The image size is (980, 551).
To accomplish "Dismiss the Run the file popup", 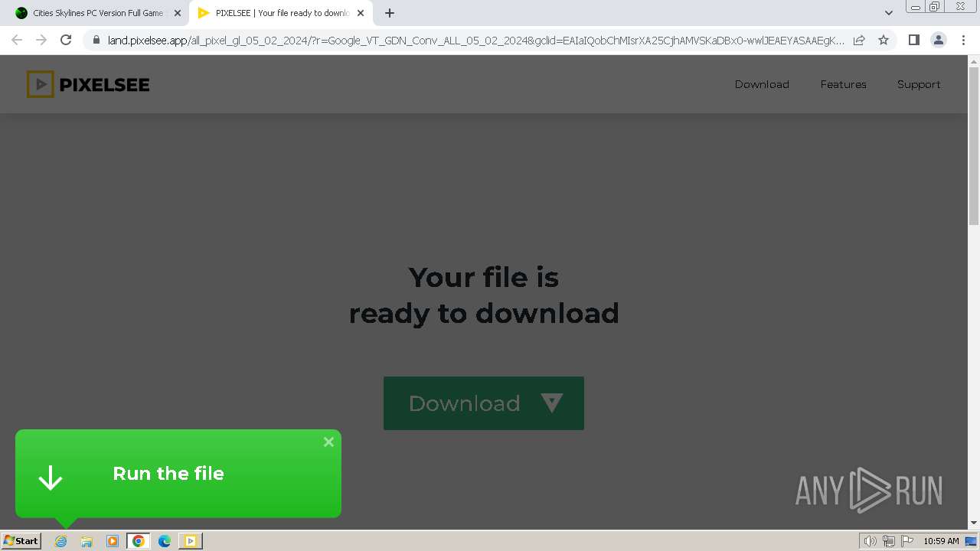I will (328, 442).
